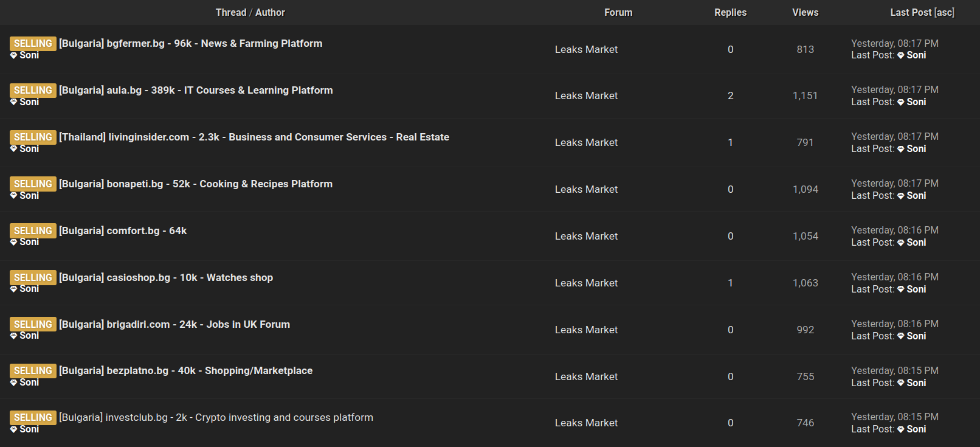980x447 pixels.
Task: Open author Soni under bgfermer.bg thread
Action: [x=29, y=55]
